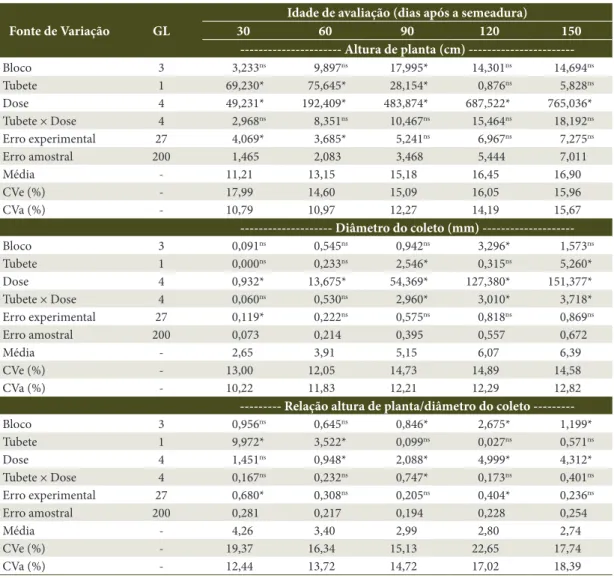Click the CVe value 19,37
This screenshot has height=578, width=614.
pos(239,549)
